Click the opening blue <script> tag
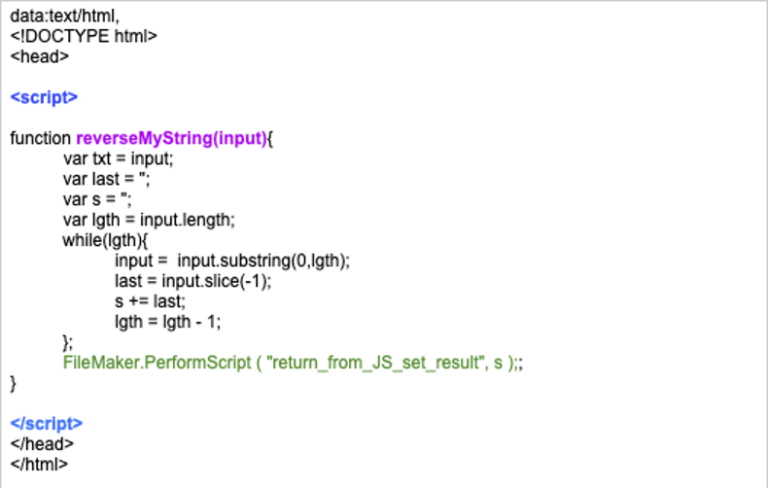The image size is (768, 488). click(44, 97)
